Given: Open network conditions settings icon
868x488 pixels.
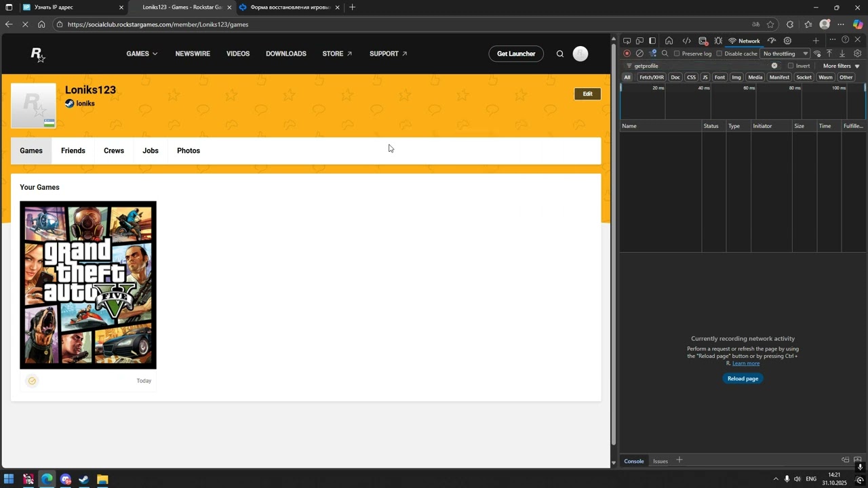Looking at the screenshot, I should [817, 54].
